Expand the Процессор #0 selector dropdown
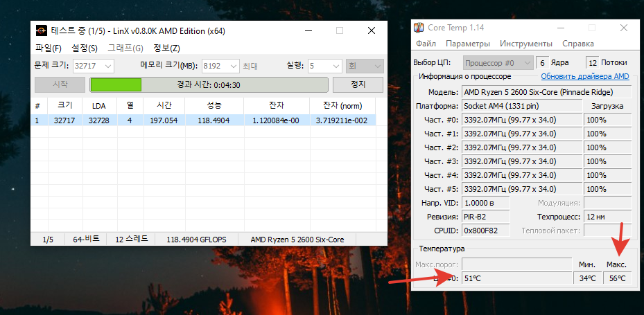Screen dimensions: 644x315 528,62
